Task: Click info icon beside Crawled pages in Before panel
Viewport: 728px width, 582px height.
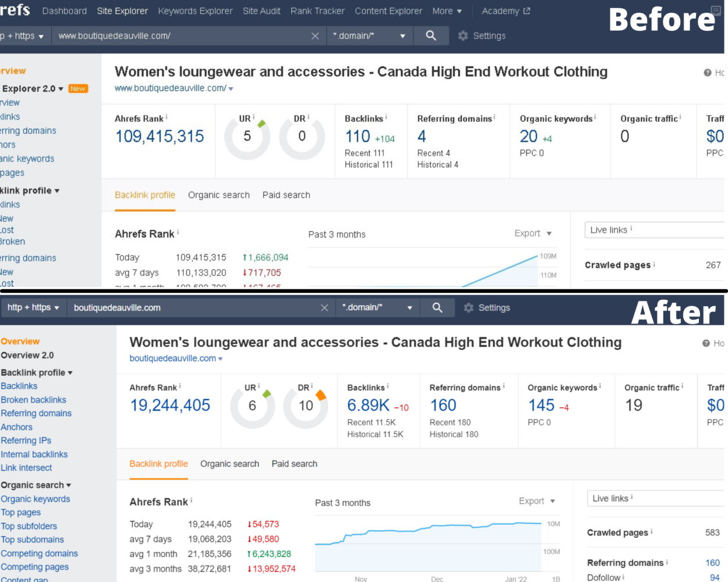Action: [654, 264]
